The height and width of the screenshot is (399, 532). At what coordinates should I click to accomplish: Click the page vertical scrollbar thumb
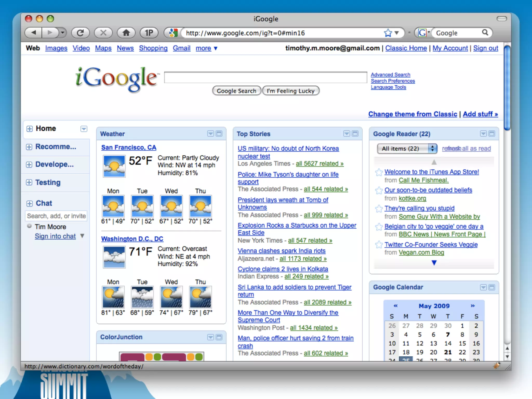(507, 88)
